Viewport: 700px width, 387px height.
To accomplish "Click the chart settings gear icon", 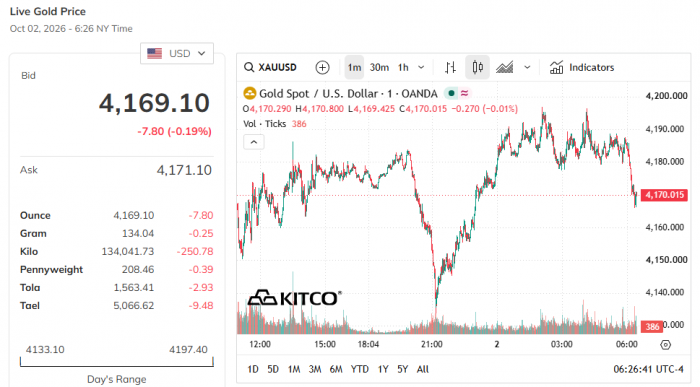I will (x=665, y=345).
